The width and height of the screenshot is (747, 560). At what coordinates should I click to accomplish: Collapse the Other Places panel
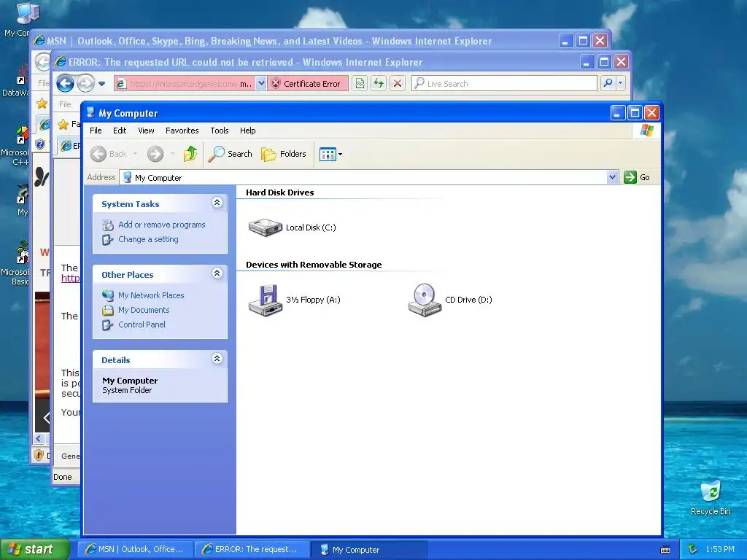[x=217, y=273]
